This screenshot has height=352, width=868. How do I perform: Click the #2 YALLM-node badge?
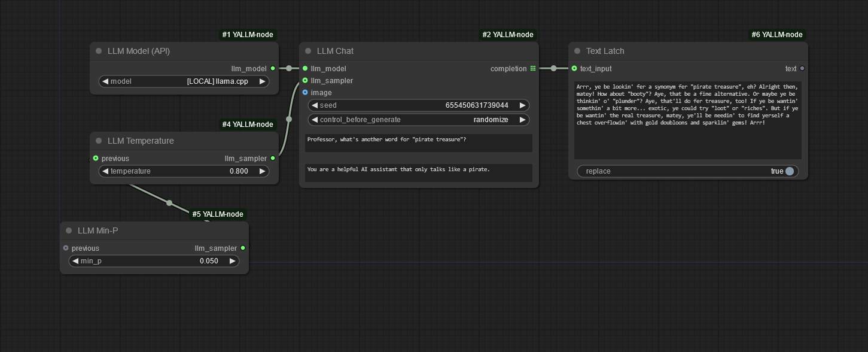pyautogui.click(x=508, y=35)
